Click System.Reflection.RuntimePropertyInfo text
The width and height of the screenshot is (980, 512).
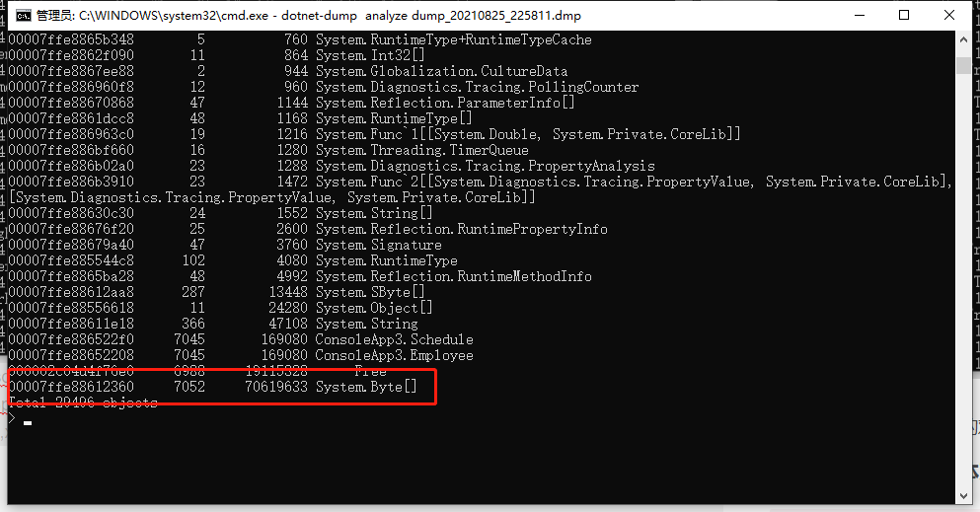click(461, 229)
